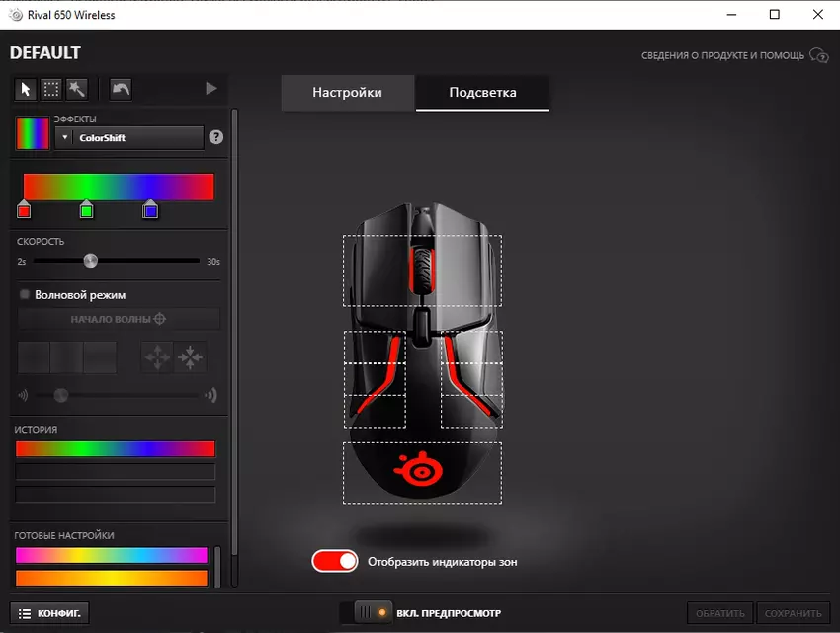
Task: Choose the magic wand selection tool
Action: tap(76, 89)
